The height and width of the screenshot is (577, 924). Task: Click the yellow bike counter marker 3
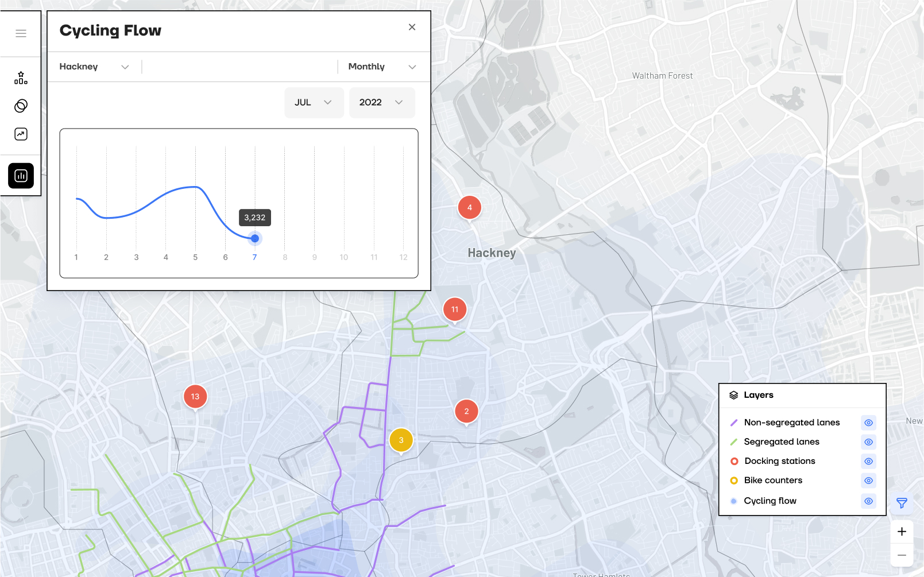click(x=401, y=440)
